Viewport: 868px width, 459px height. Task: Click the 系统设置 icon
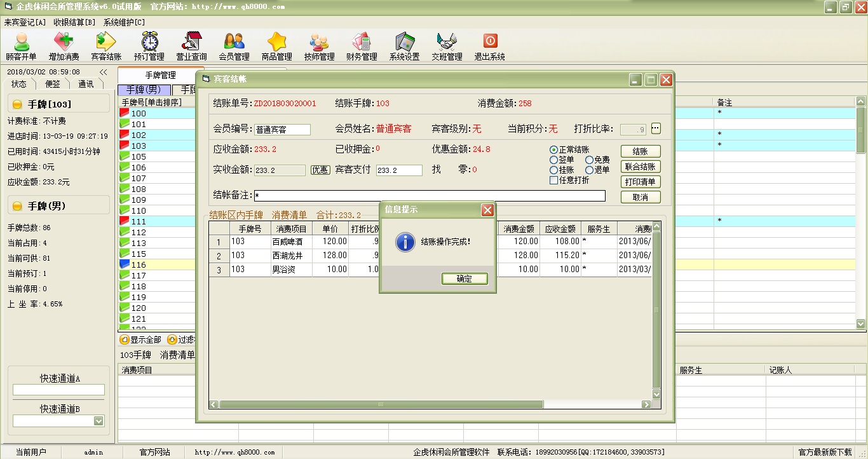tap(404, 42)
